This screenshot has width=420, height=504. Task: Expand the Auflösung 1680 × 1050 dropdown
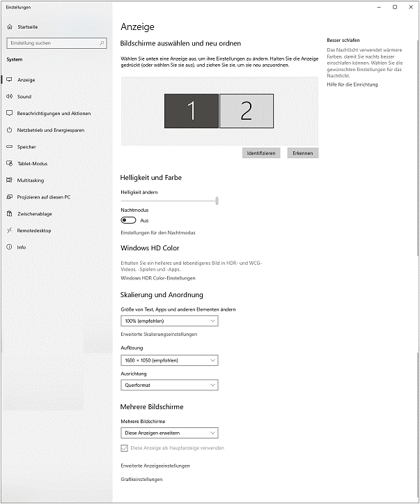coord(169,360)
